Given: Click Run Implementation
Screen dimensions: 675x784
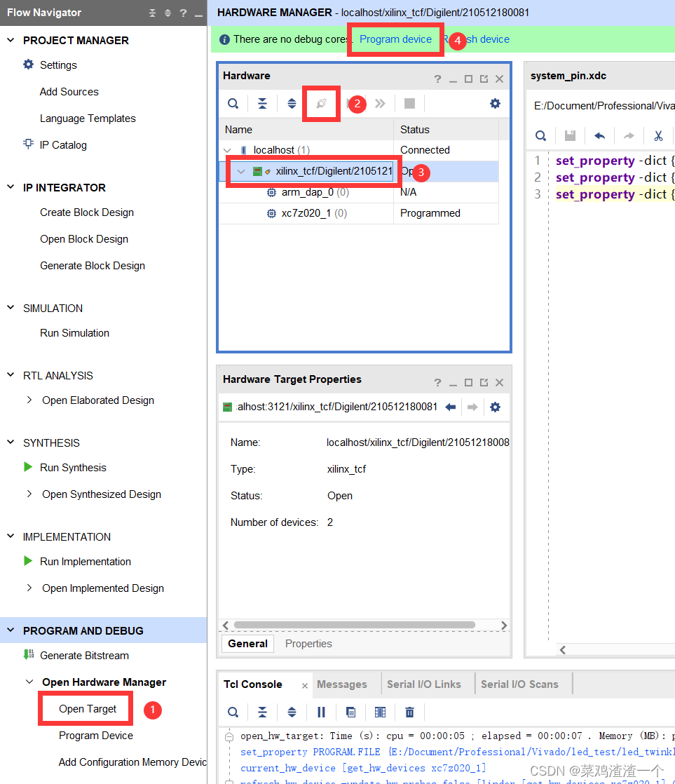Looking at the screenshot, I should point(86,561).
